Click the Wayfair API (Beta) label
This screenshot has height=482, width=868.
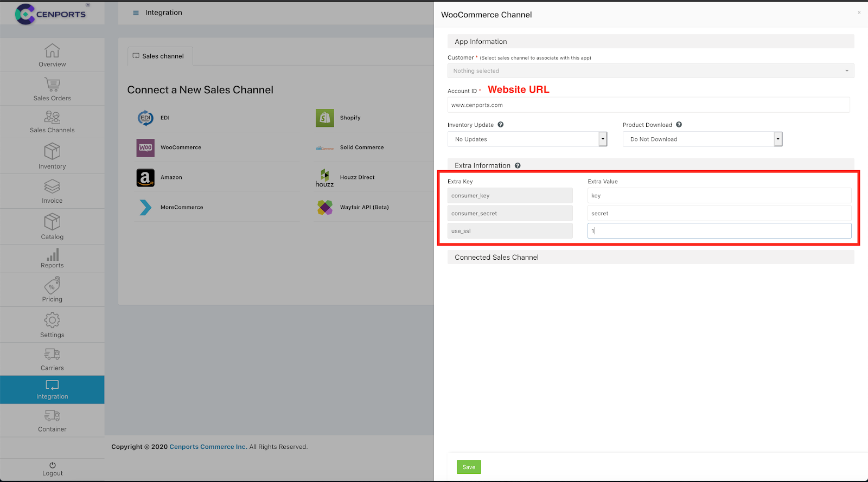tap(365, 207)
